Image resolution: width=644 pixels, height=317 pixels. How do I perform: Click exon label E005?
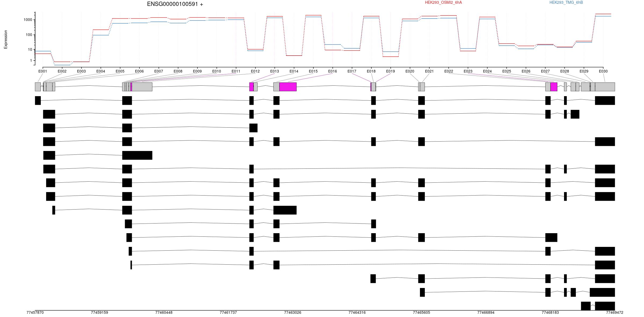pyautogui.click(x=120, y=71)
